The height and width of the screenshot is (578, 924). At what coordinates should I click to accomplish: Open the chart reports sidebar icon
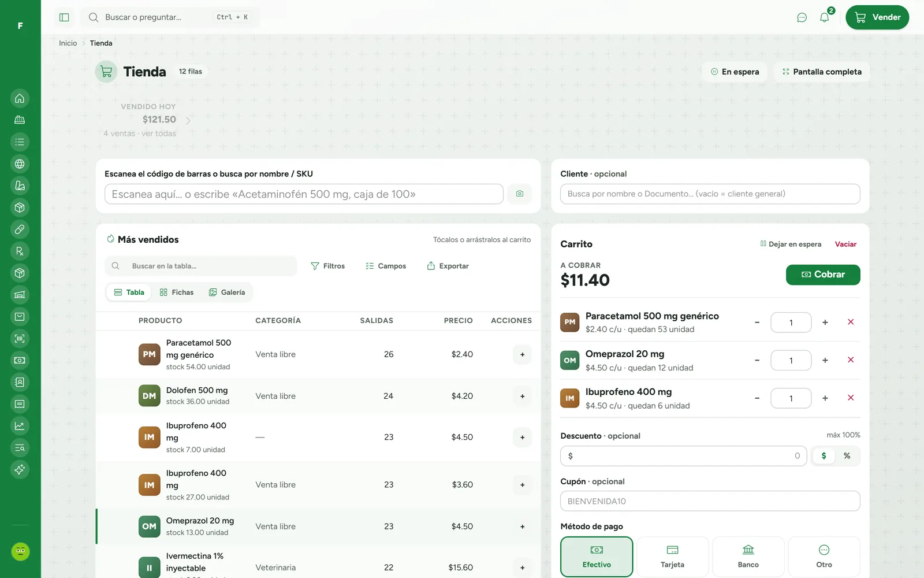(x=20, y=426)
